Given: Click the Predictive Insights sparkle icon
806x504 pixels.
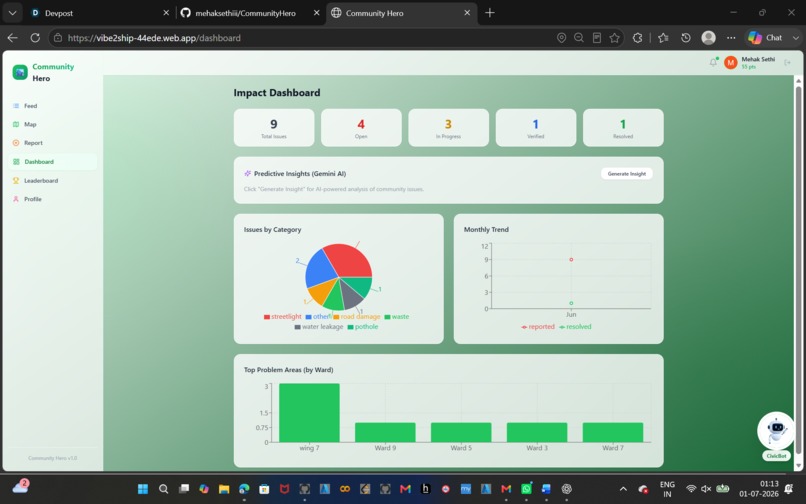Looking at the screenshot, I should [x=247, y=174].
